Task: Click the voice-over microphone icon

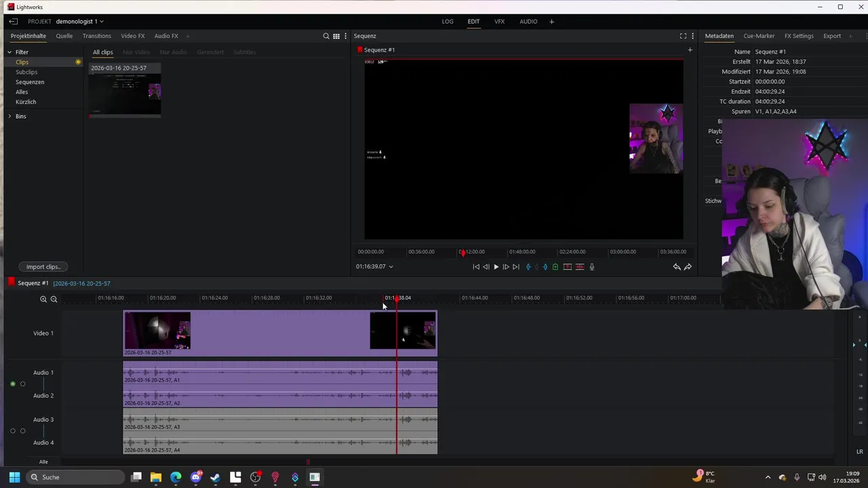Action: (592, 267)
